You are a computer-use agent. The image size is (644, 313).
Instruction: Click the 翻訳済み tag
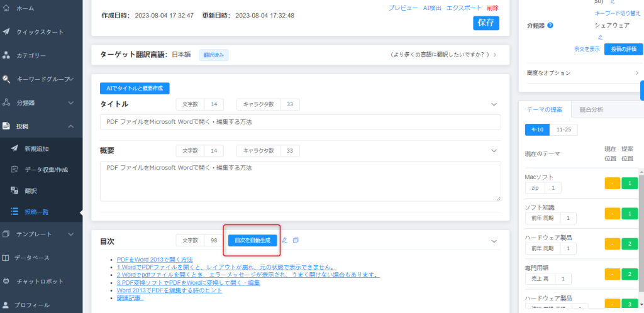point(214,55)
